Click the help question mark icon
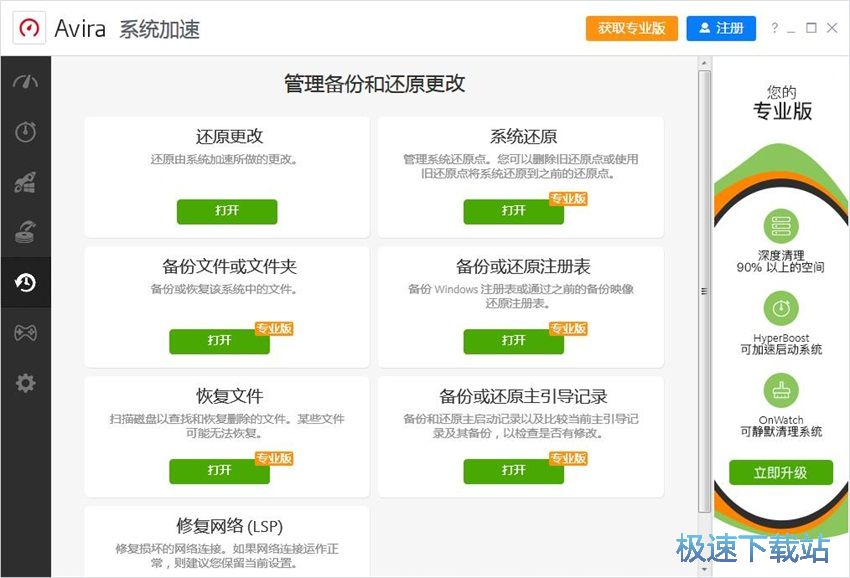This screenshot has height=578, width=850. point(775,28)
